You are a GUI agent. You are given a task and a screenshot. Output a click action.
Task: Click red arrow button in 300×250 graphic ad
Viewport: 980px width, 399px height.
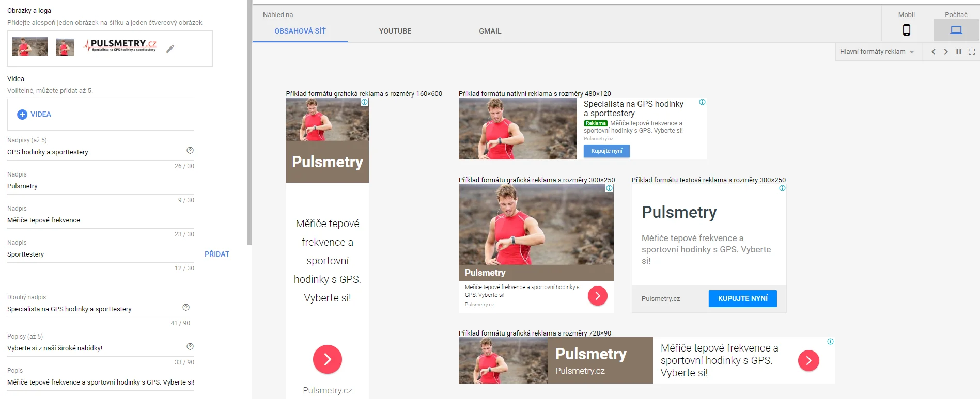(598, 296)
